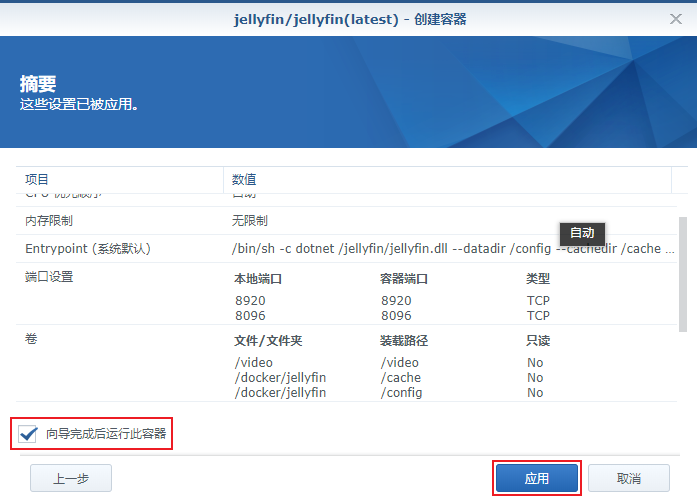Select the 卷 row label
697x499 pixels.
[x=31, y=340]
